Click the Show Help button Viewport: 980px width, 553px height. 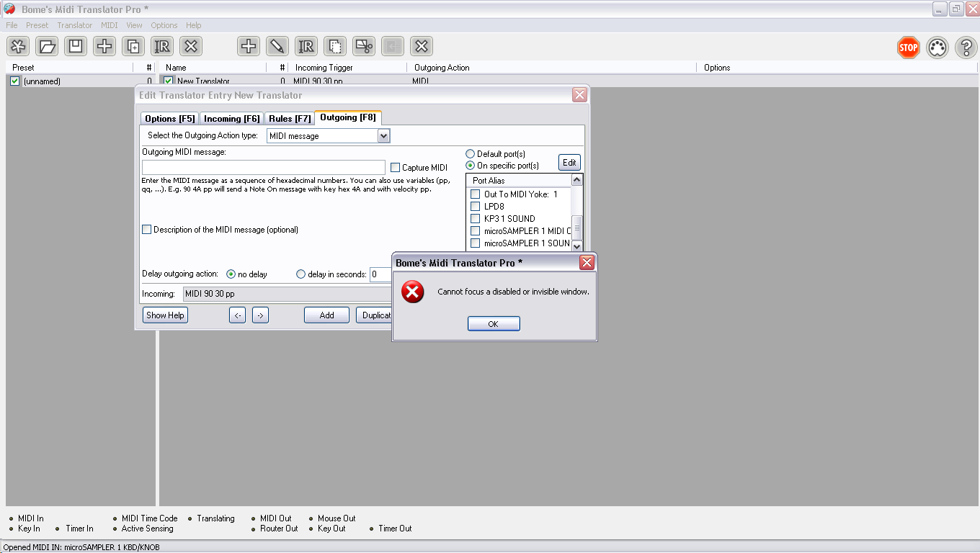coord(165,315)
